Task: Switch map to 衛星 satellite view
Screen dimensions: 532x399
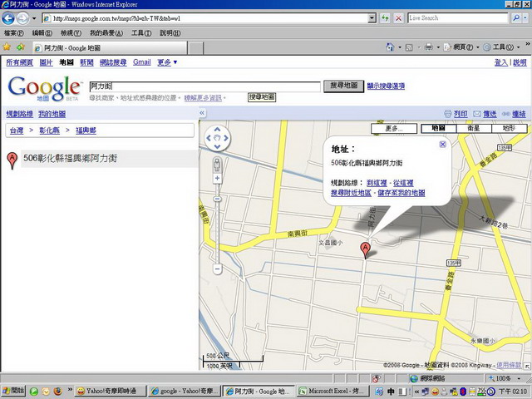Action: pyautogui.click(x=474, y=128)
